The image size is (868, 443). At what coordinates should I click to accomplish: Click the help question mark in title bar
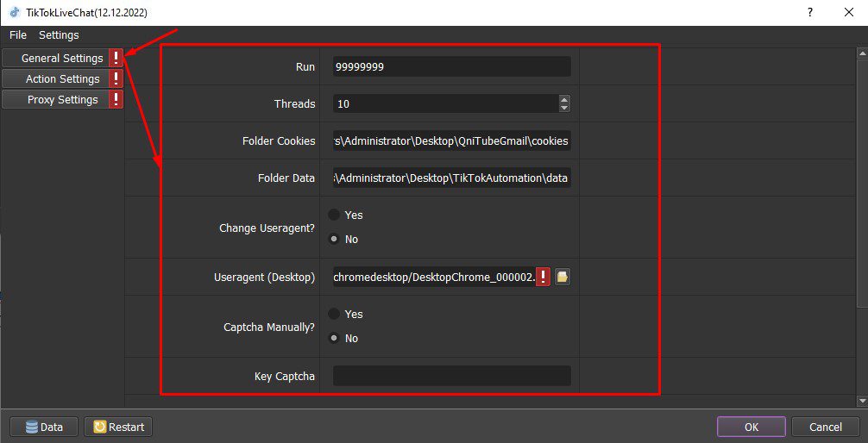click(810, 12)
